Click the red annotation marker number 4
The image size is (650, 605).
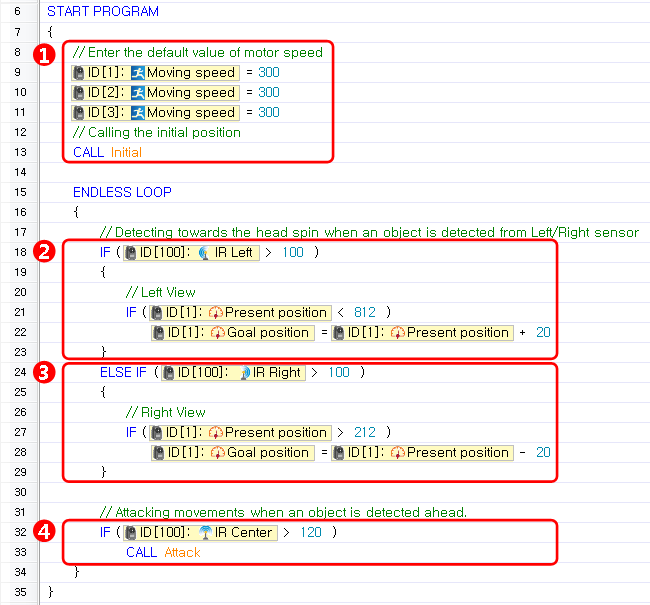pos(43,533)
